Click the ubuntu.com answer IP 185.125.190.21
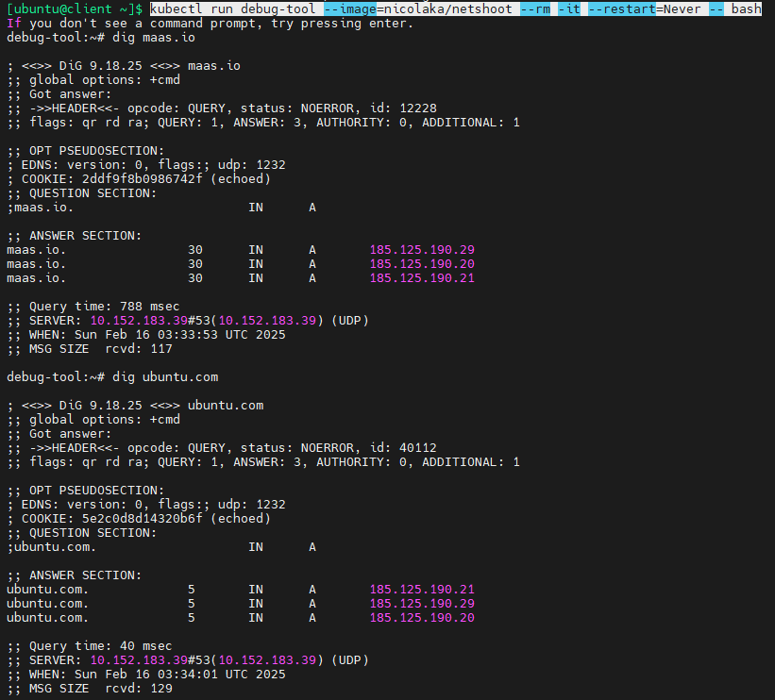This screenshot has height=700, width=775. (x=422, y=590)
